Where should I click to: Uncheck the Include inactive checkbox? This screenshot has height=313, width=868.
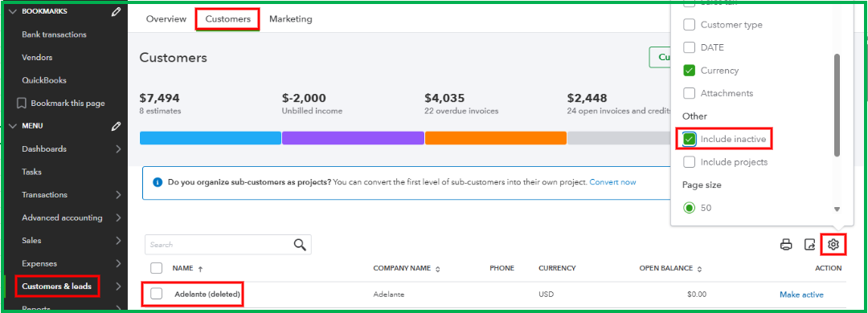point(690,140)
